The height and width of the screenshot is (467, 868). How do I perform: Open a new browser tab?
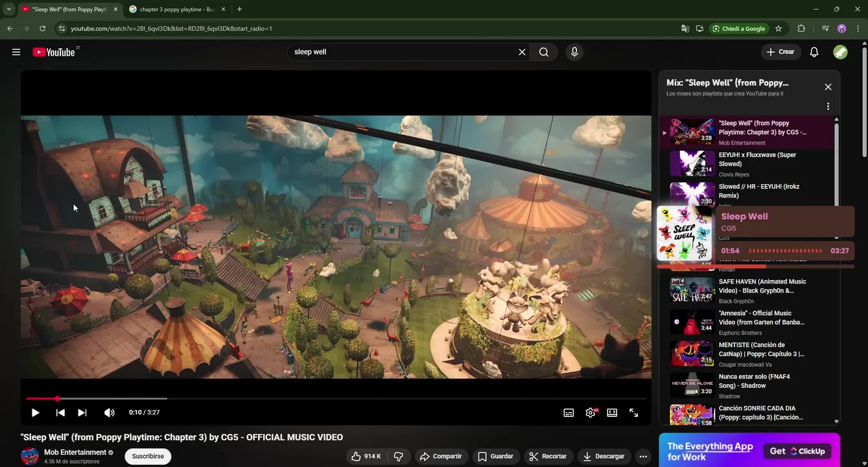tap(239, 10)
